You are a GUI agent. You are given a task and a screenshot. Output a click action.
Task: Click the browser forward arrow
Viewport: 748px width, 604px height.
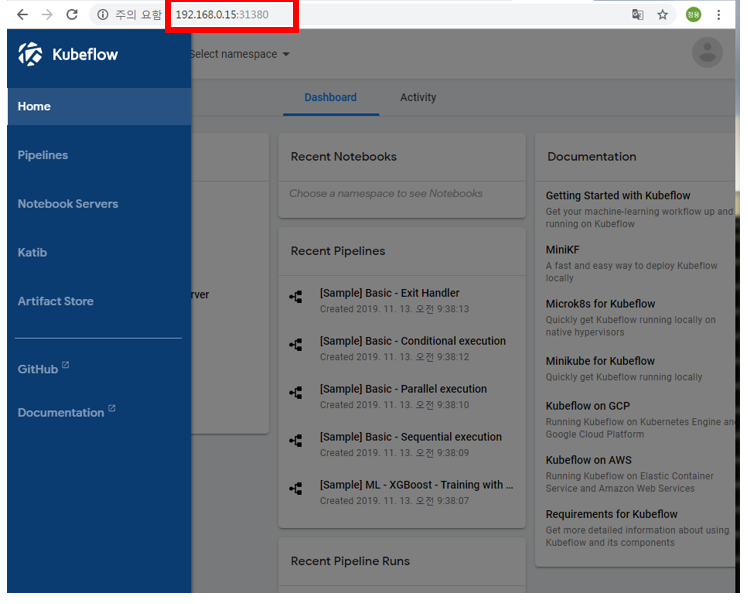(47, 15)
